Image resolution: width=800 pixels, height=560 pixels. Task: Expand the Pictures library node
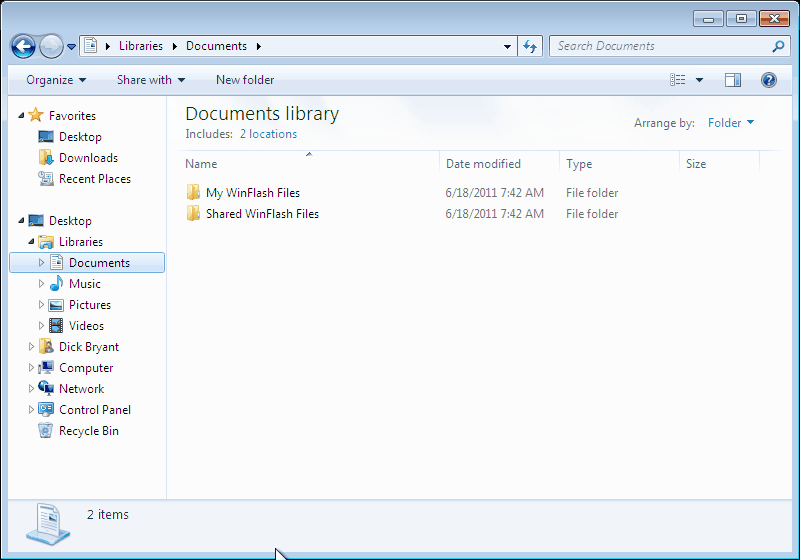point(41,305)
